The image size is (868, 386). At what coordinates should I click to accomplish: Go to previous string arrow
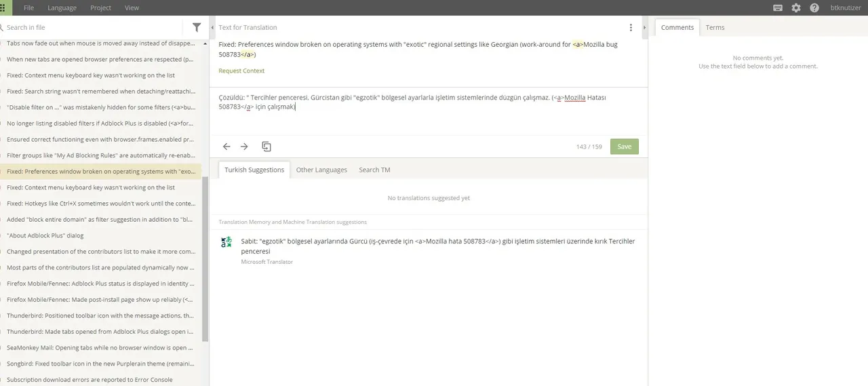226,147
